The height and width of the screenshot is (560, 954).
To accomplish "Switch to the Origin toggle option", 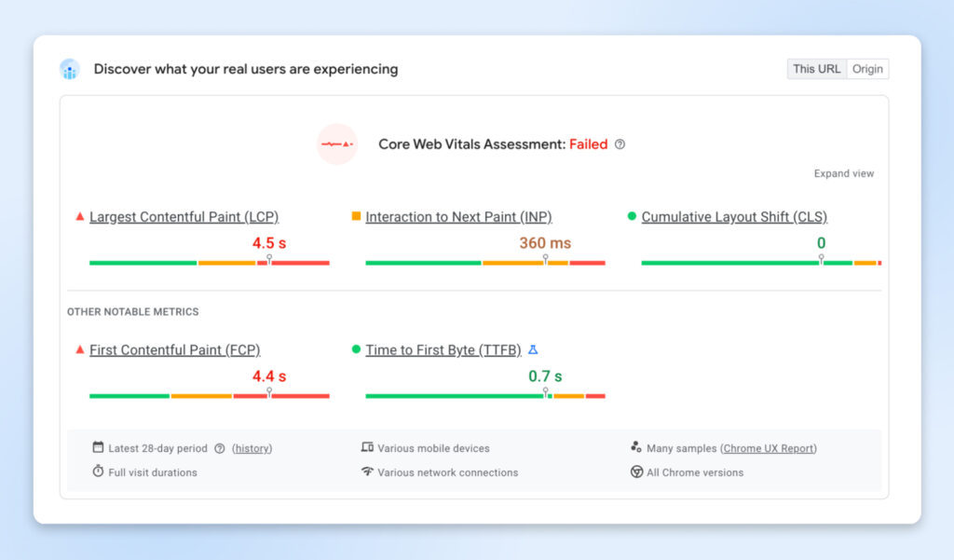I will (867, 68).
